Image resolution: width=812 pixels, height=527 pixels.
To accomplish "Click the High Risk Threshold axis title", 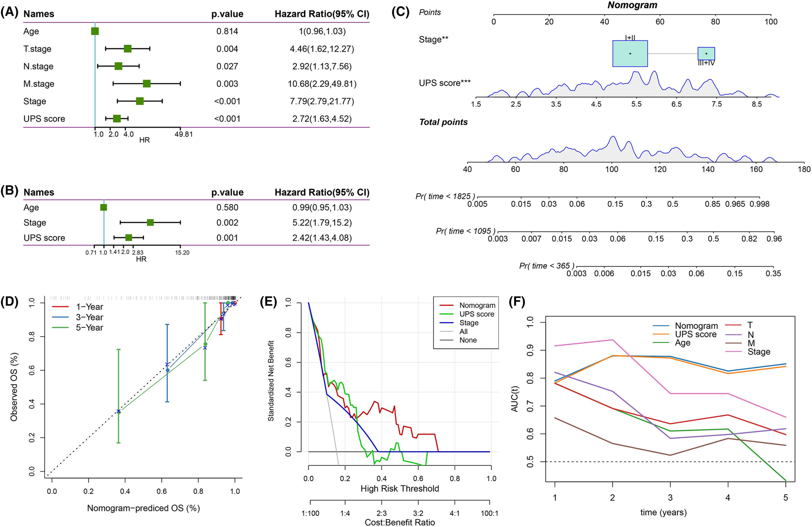I will pyautogui.click(x=400, y=489).
